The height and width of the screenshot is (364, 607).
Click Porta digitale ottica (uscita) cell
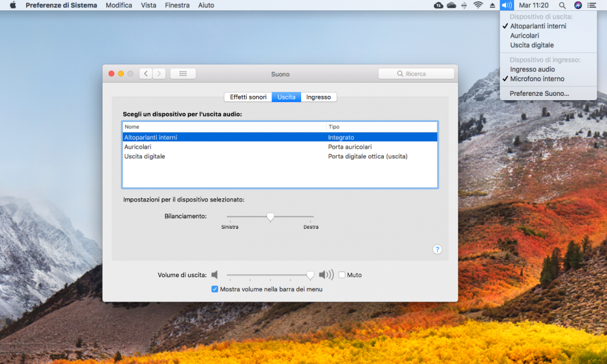tap(368, 157)
